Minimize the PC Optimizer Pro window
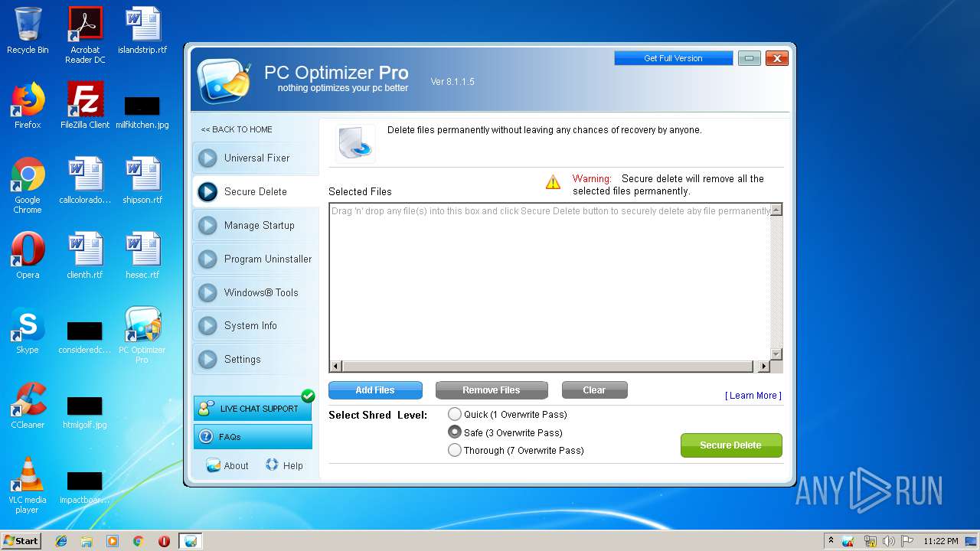Viewport: 980px width, 551px height. (x=750, y=58)
